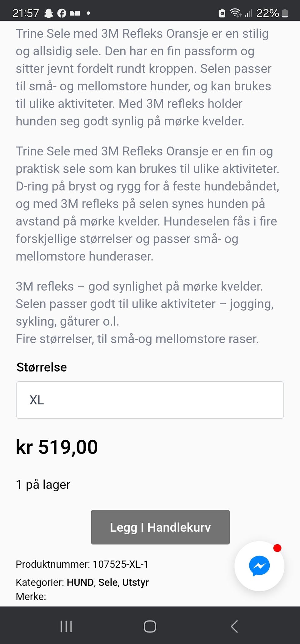Image resolution: width=300 pixels, height=644 pixels.
Task: Tap the Produktnummer 107525-XL-1 text
Action: pyautogui.click(x=82, y=564)
